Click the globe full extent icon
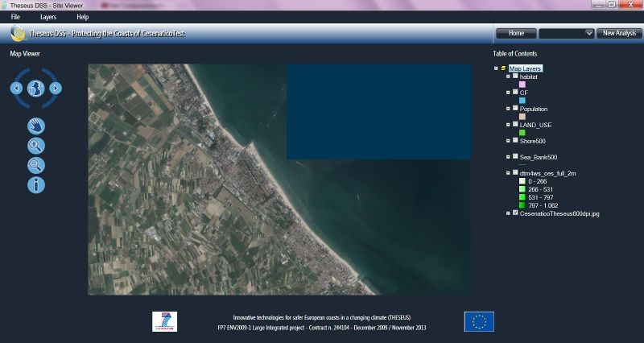 pos(35,88)
